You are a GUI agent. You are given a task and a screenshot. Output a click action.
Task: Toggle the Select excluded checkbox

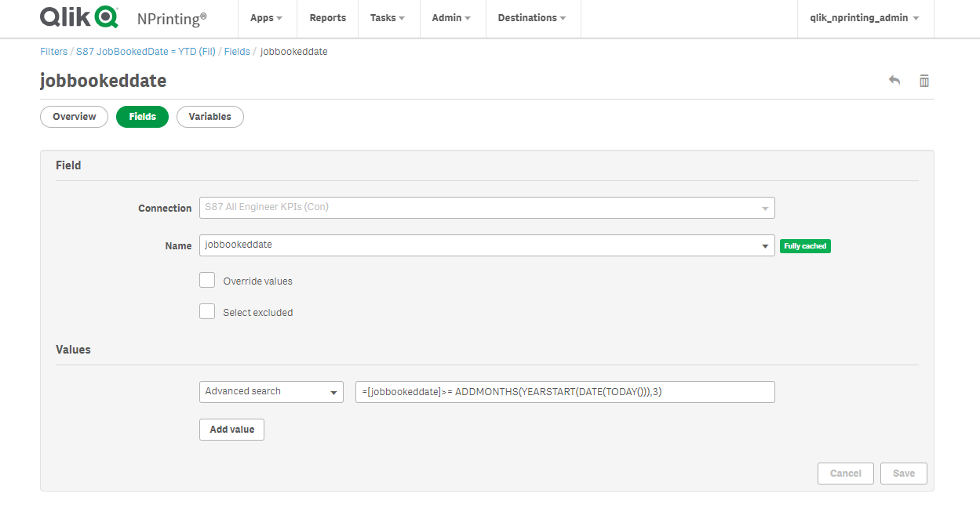click(x=207, y=311)
